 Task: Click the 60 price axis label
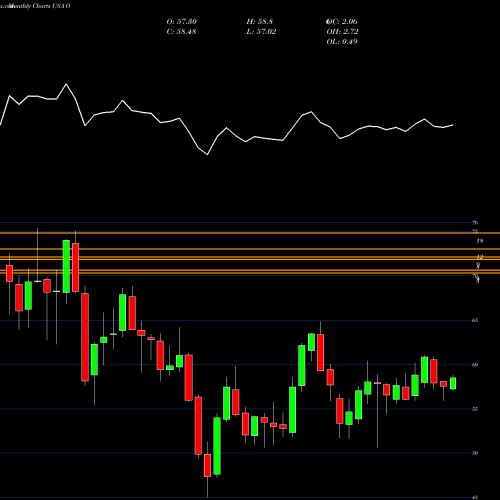point(475,365)
